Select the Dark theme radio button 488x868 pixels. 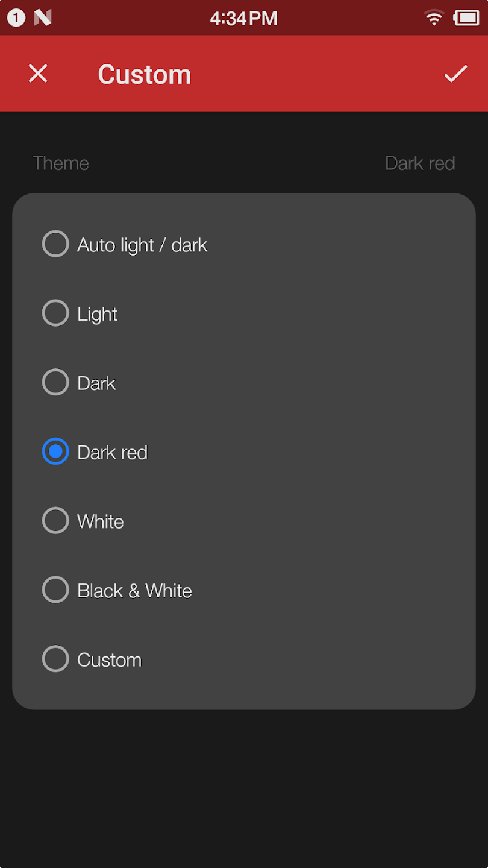coord(55,383)
